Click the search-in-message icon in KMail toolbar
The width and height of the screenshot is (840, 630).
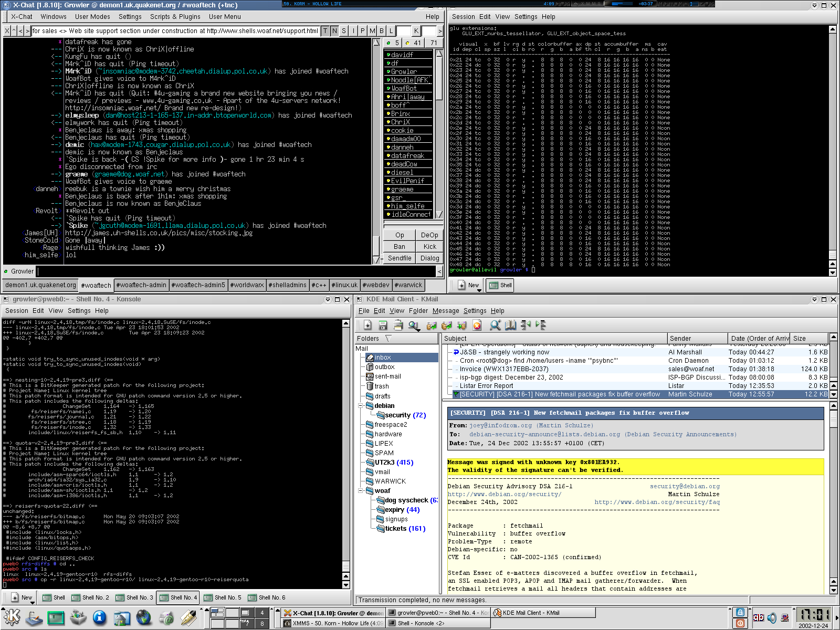495,325
